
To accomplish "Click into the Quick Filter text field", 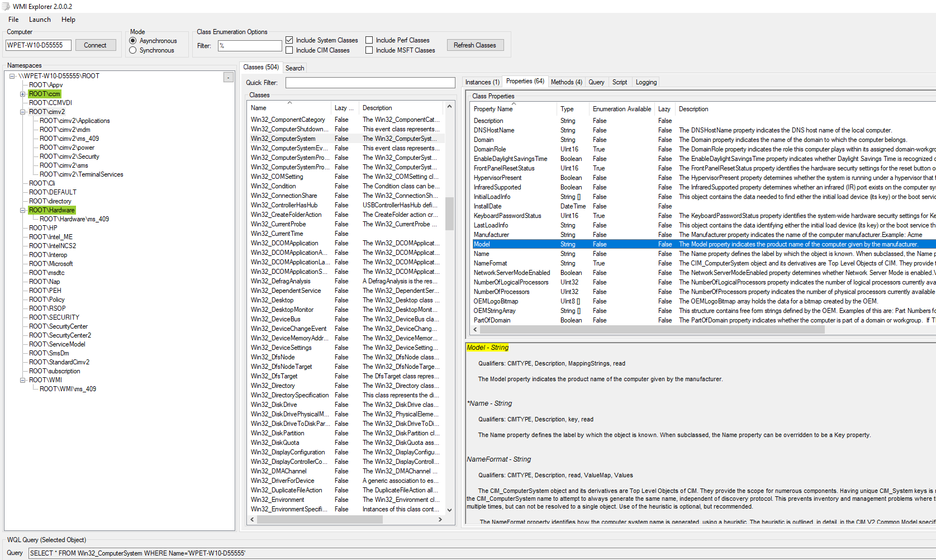I will click(370, 83).
